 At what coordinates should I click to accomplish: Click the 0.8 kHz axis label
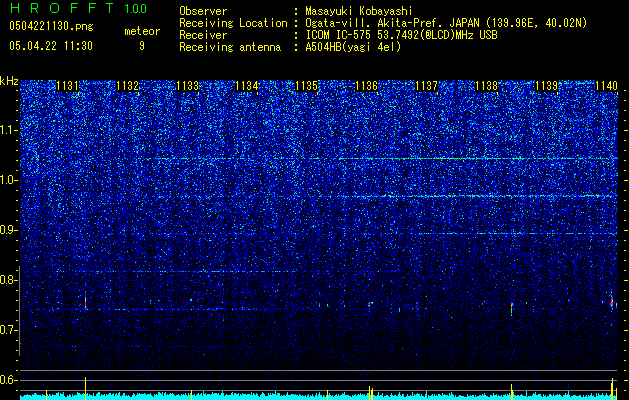(9, 280)
